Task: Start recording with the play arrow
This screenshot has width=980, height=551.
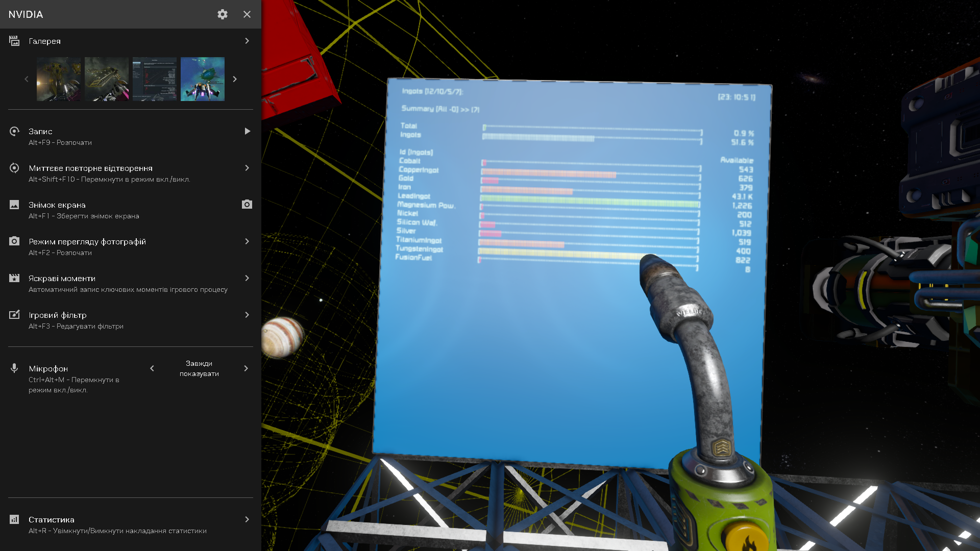Action: (x=247, y=131)
